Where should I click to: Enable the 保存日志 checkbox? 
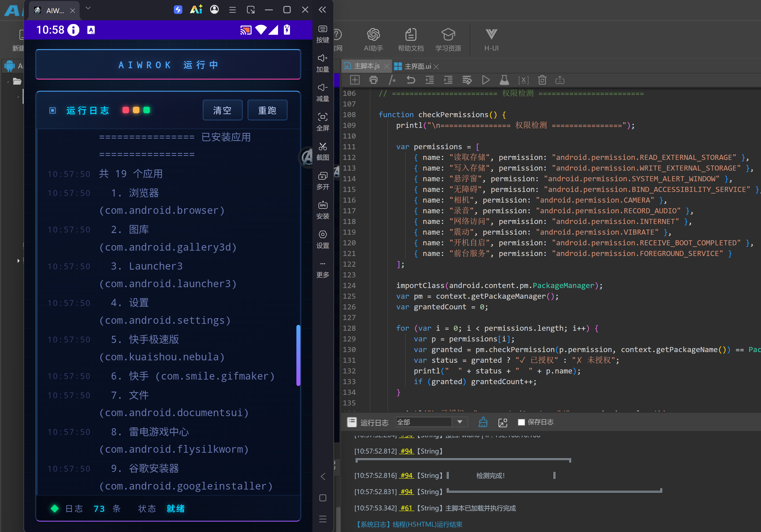tap(521, 422)
